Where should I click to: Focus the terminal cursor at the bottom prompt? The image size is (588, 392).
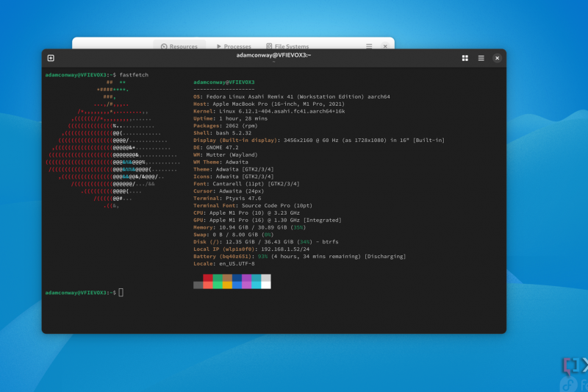pyautogui.click(x=121, y=292)
